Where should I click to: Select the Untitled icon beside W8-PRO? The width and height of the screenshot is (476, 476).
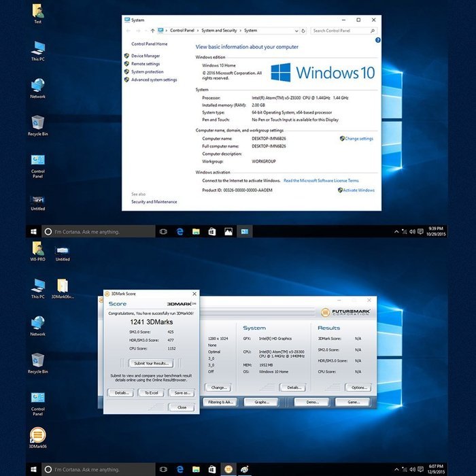tap(63, 254)
